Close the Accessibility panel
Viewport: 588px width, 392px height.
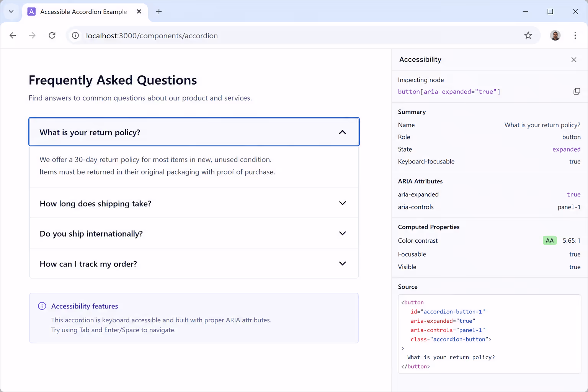click(574, 59)
